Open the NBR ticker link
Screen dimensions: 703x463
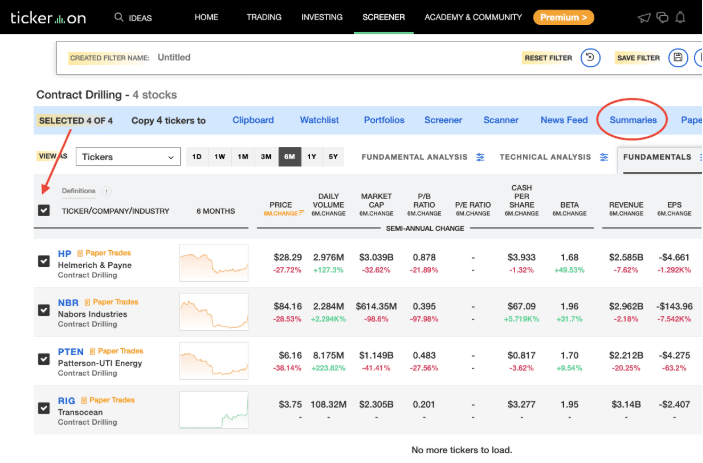68,303
